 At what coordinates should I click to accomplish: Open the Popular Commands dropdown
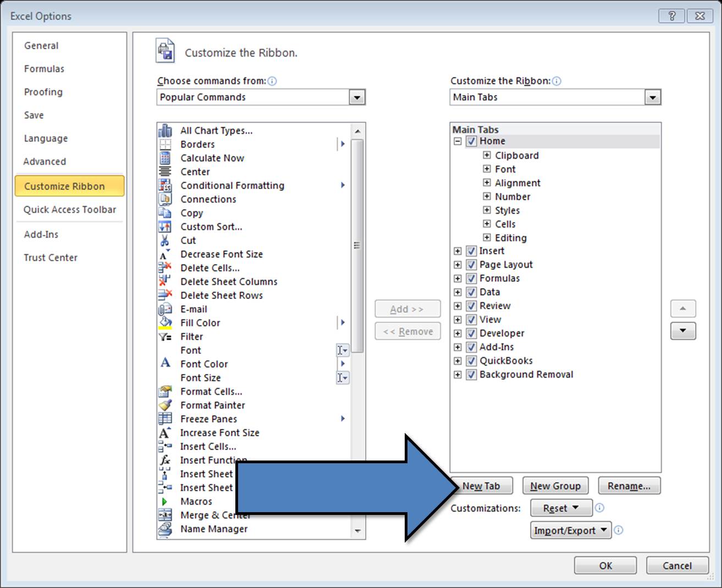point(357,97)
